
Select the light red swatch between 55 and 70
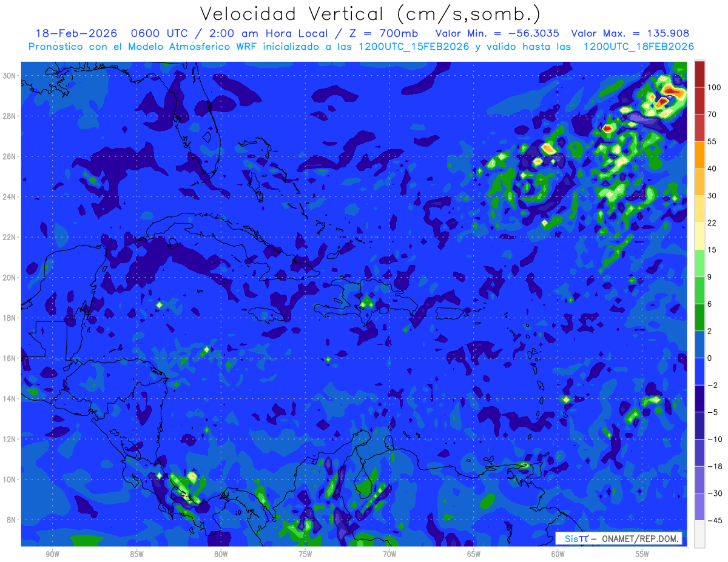(x=699, y=128)
